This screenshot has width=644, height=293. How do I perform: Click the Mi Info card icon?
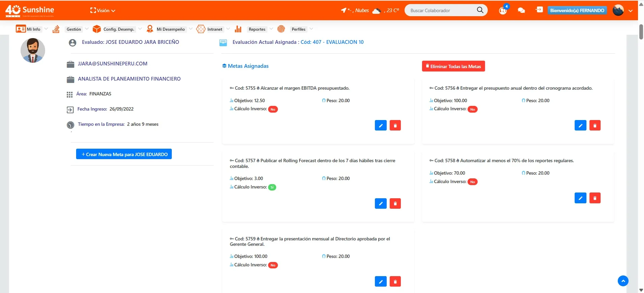coord(21,29)
